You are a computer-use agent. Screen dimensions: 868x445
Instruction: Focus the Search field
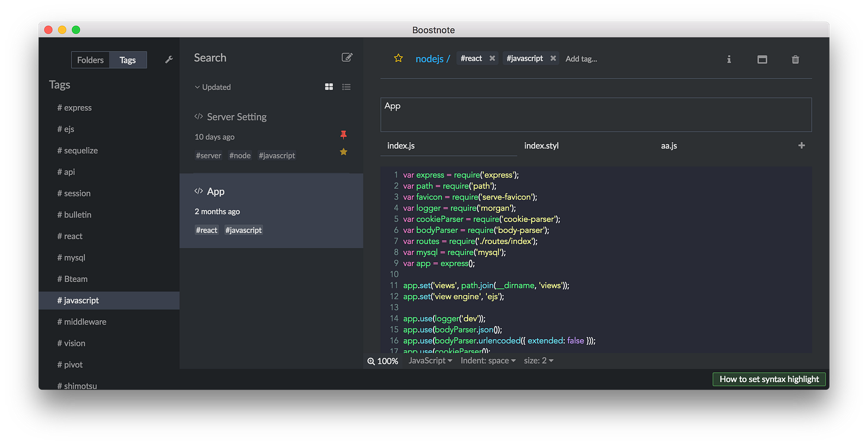coord(210,58)
